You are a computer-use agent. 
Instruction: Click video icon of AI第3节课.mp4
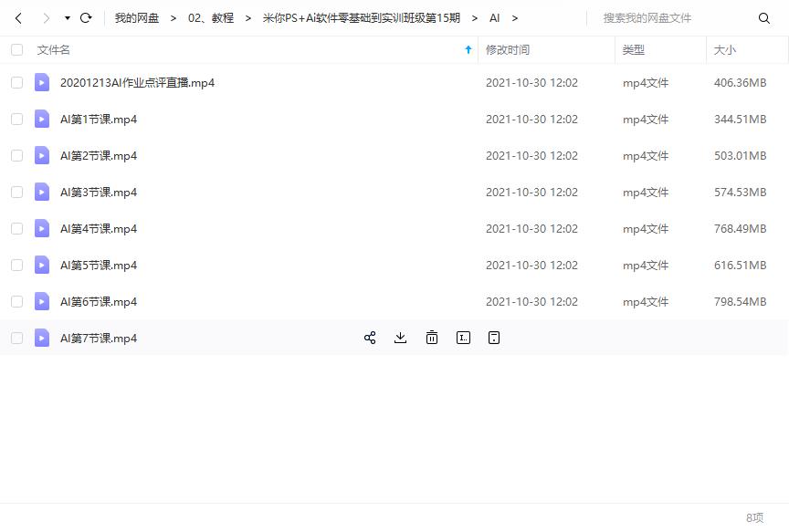42,192
